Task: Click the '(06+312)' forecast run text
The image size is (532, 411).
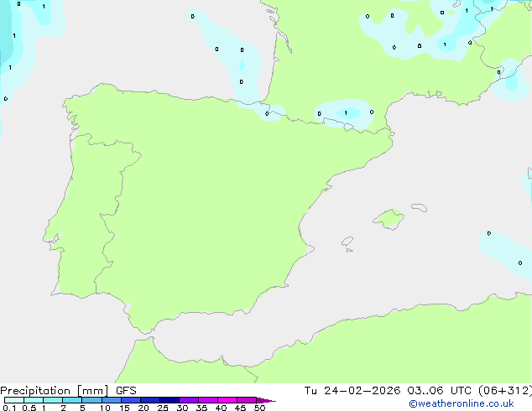Action: click(x=505, y=391)
